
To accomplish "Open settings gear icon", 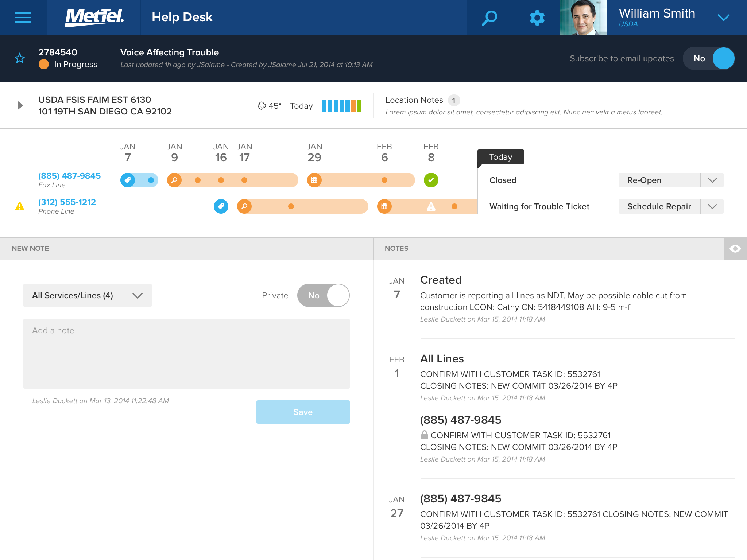I will click(x=537, y=17).
